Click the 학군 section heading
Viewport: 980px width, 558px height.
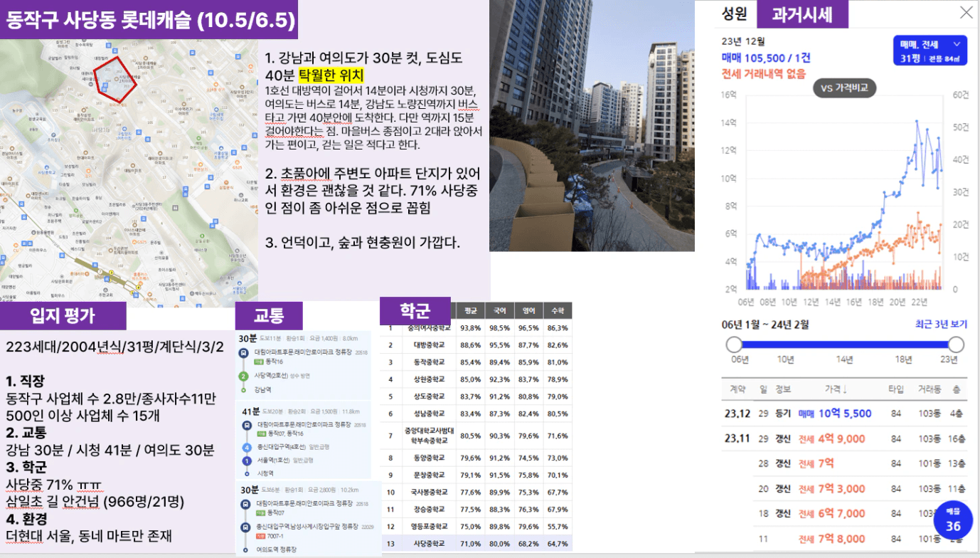[415, 311]
